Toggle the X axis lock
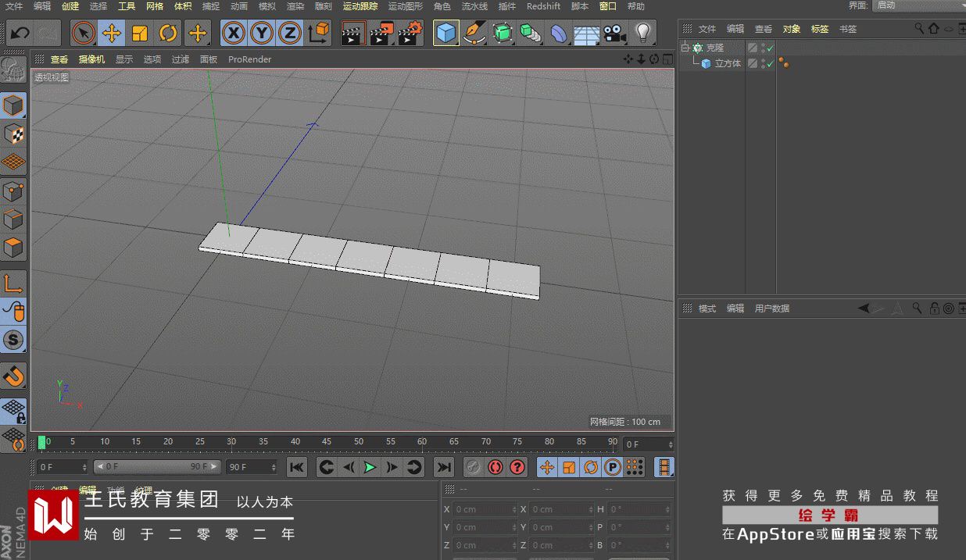The image size is (966, 560). point(234,33)
